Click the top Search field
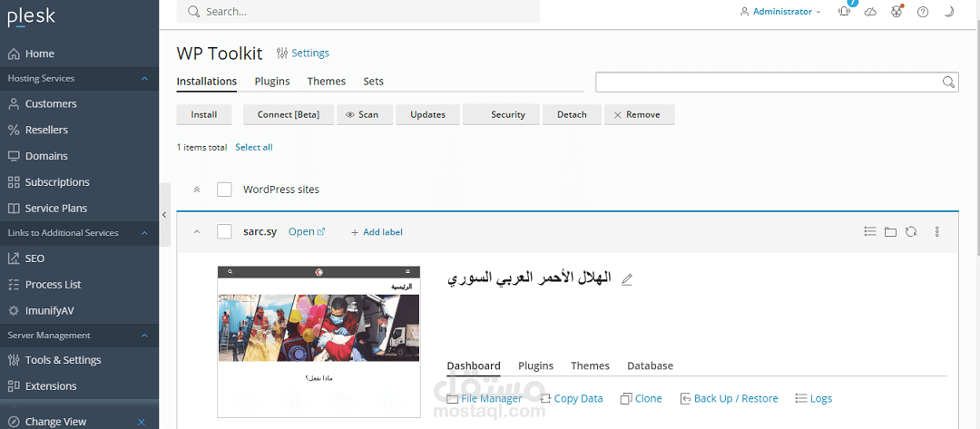Viewport: 980px width, 429px height. 358,11
